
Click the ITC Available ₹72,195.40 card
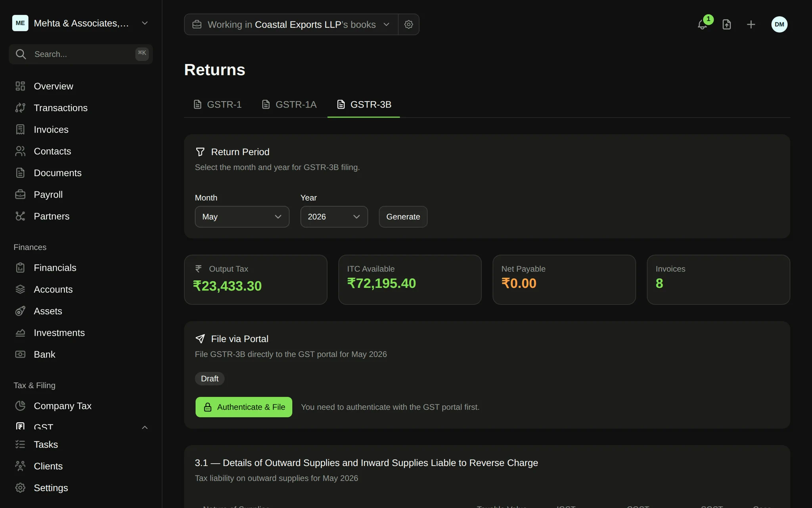click(x=410, y=280)
